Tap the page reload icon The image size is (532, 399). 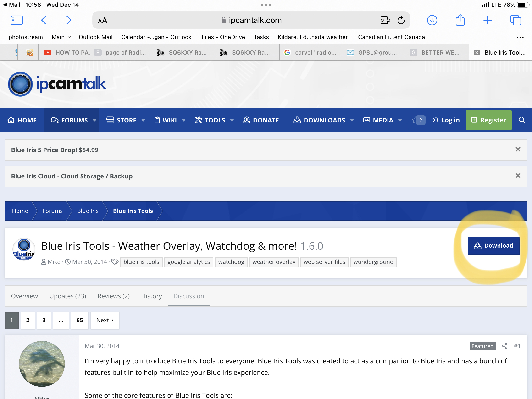401,20
